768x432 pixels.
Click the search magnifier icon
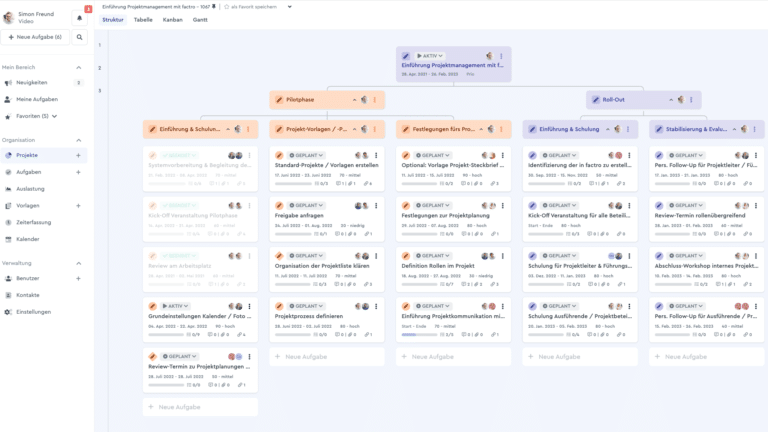coord(80,37)
